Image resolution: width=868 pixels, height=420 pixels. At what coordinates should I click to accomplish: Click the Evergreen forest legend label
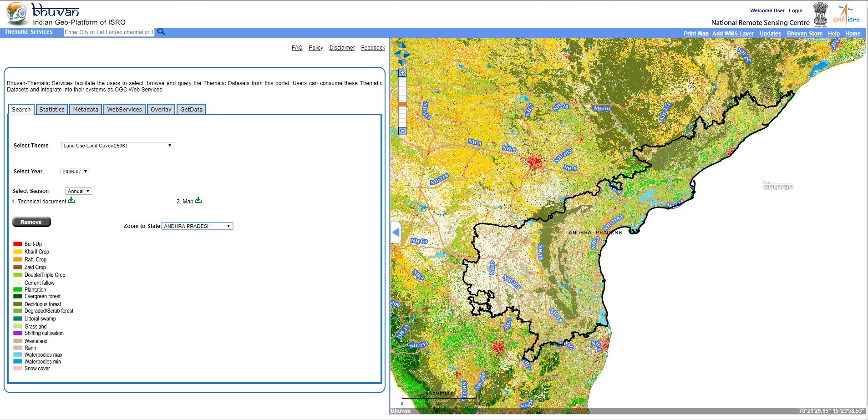(42, 296)
